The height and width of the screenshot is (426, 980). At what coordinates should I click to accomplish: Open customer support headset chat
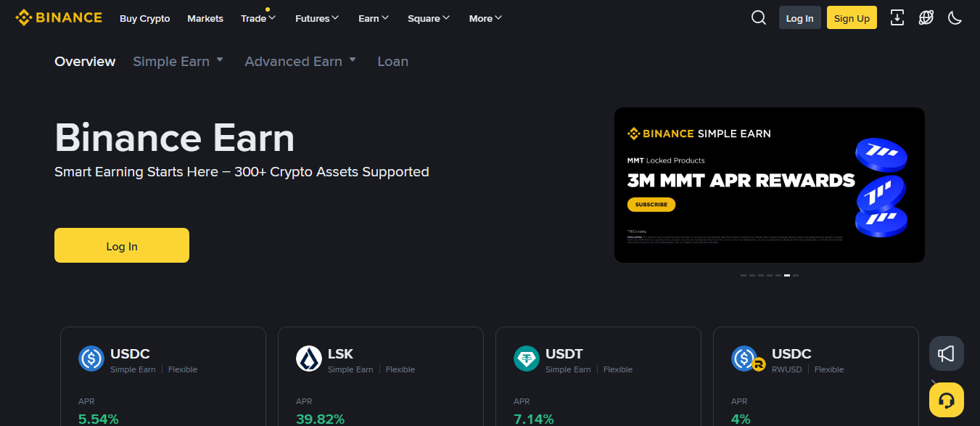946,400
